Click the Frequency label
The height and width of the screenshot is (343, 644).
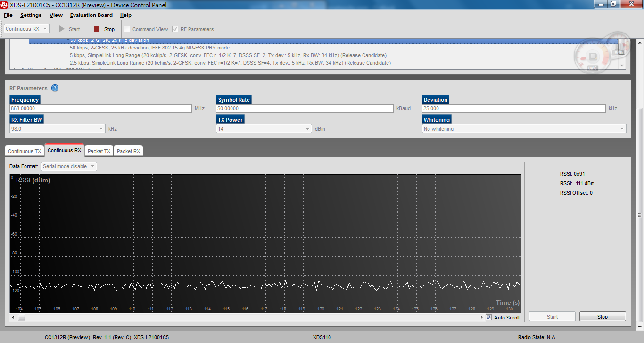[x=25, y=100]
